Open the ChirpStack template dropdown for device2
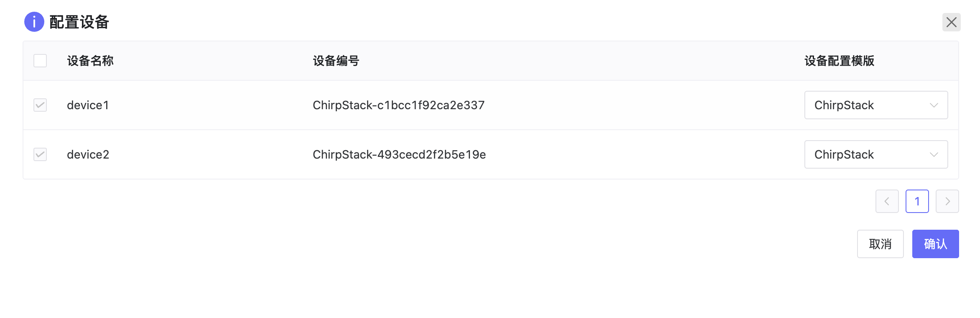 point(870,154)
